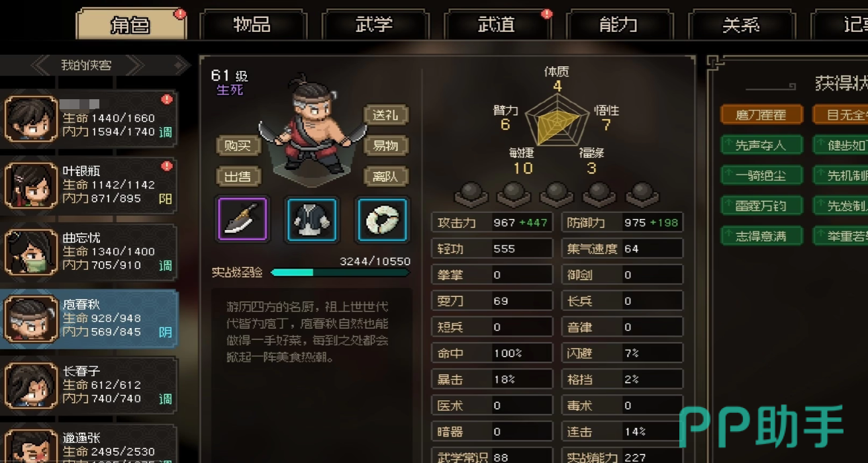Click the 离队 leave team button
This screenshot has width=868, height=463.
coord(386,177)
